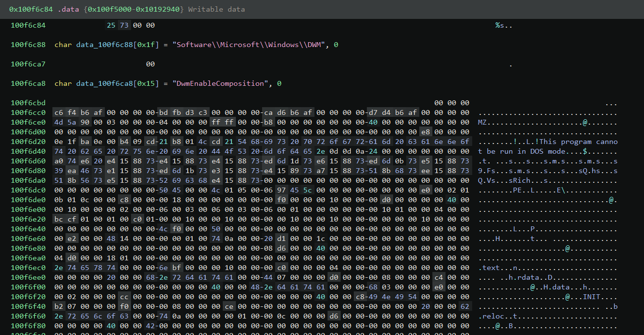Viewport: 644px width, 335px height.
Task: Click the "Writable data" section label
Action: point(216,9)
